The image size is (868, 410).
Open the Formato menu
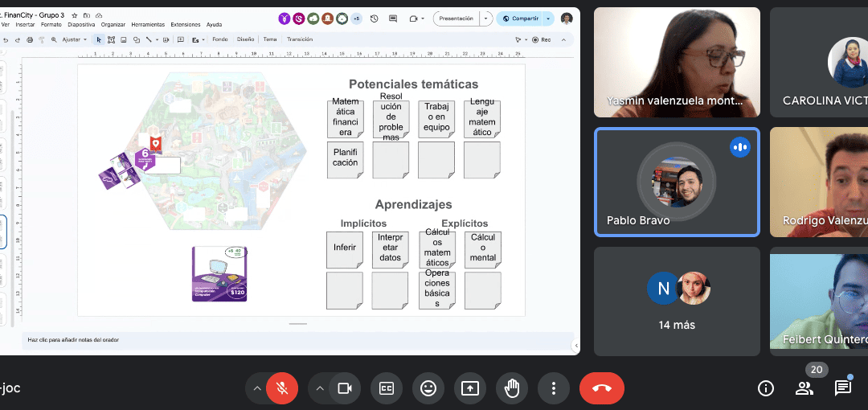point(51,24)
